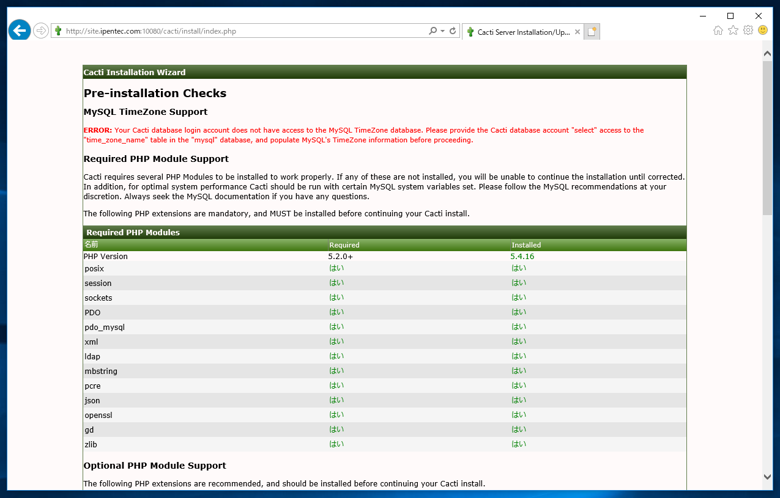Viewport: 780px width, 498px height.
Task: Open the address bar dropdown arrow
Action: [442, 31]
